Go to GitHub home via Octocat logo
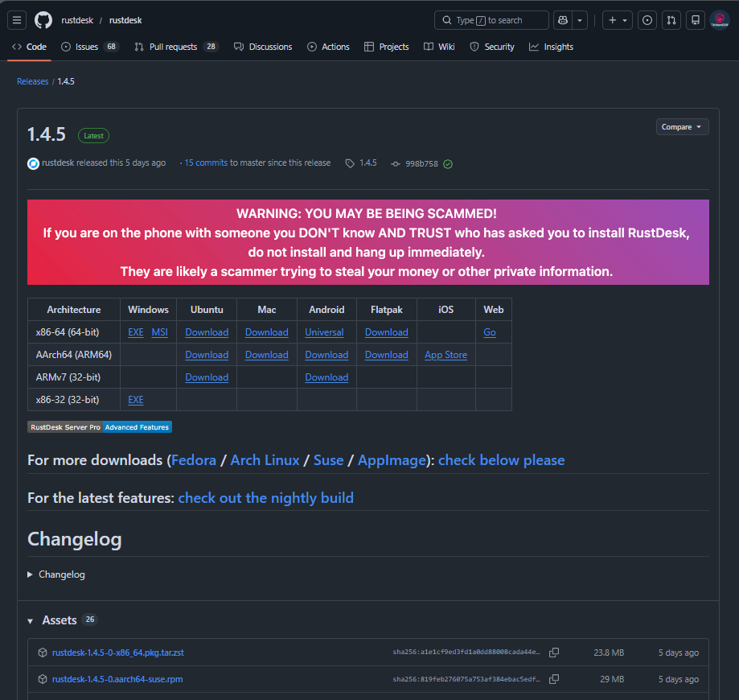 click(x=43, y=20)
